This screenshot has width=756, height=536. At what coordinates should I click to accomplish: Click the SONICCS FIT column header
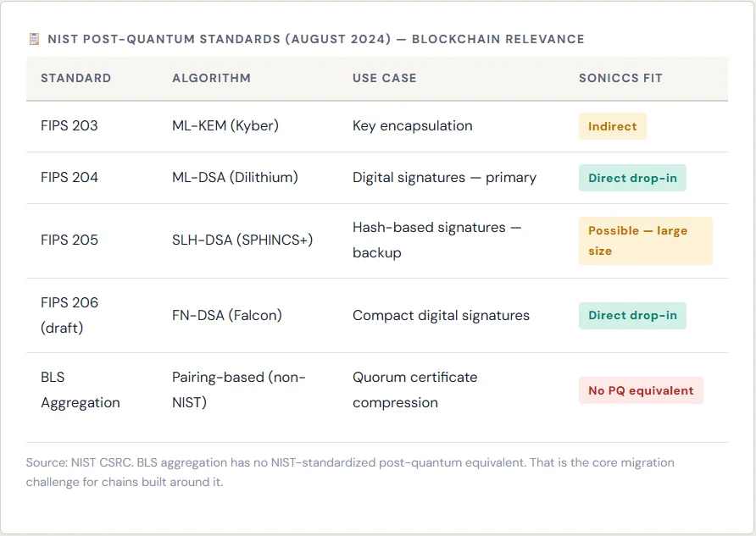click(x=620, y=78)
